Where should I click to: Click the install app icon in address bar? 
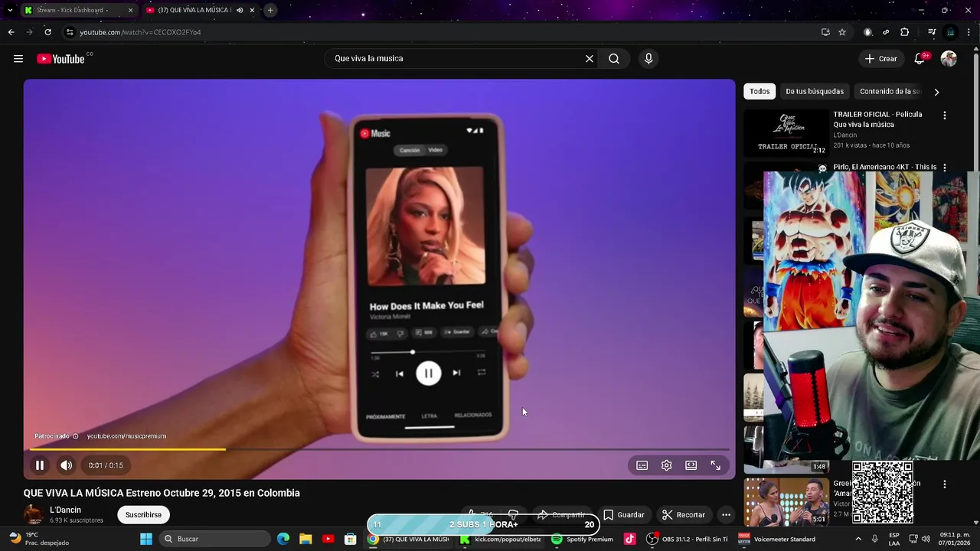[825, 32]
